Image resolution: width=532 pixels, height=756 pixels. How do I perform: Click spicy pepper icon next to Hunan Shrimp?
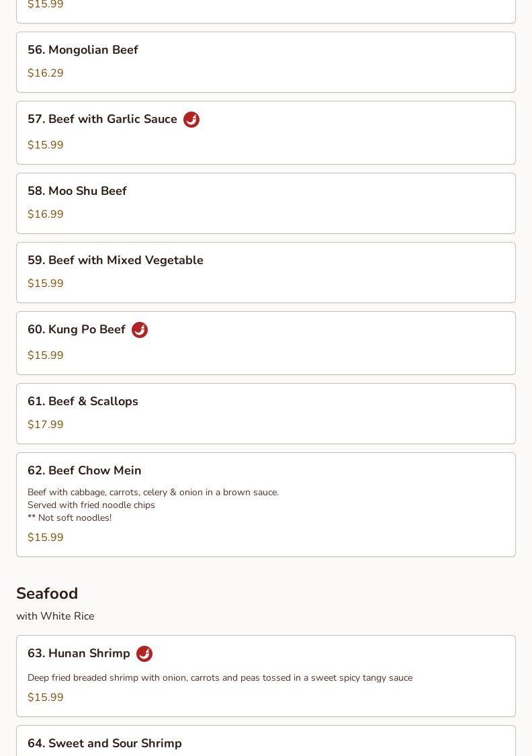(144, 654)
